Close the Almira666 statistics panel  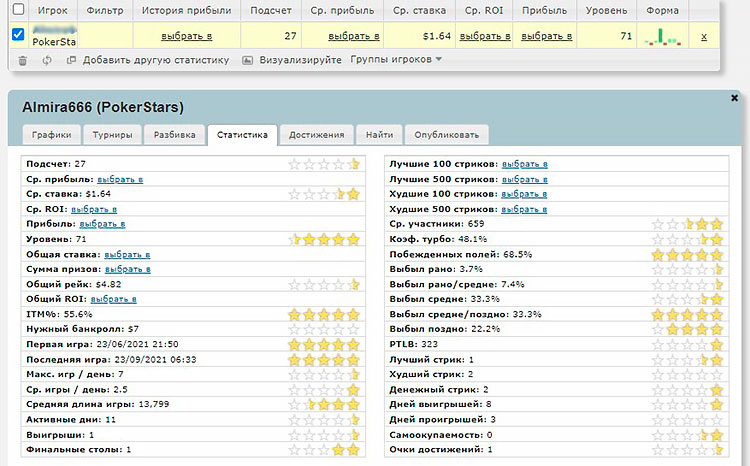pos(735,98)
